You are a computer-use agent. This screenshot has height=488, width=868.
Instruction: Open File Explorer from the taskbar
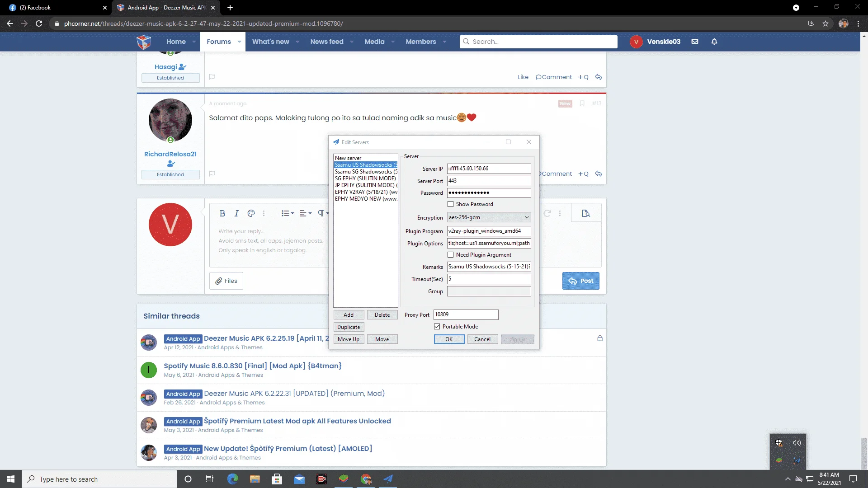(x=255, y=479)
